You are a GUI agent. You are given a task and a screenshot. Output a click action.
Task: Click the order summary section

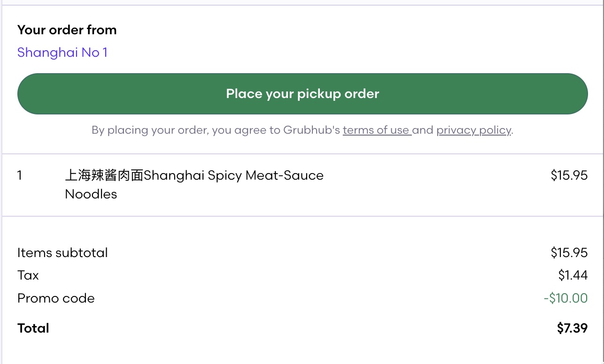pos(302,289)
